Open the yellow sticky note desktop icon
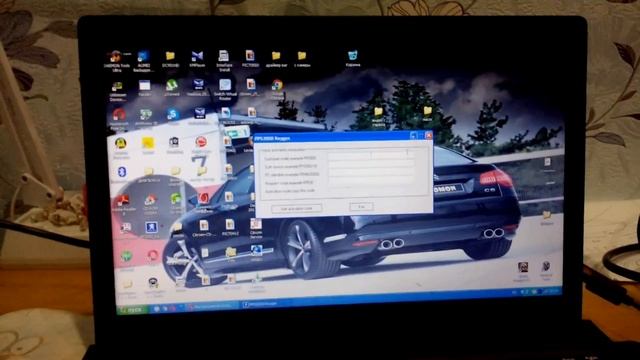The height and width of the screenshot is (360, 640). [x=148, y=143]
